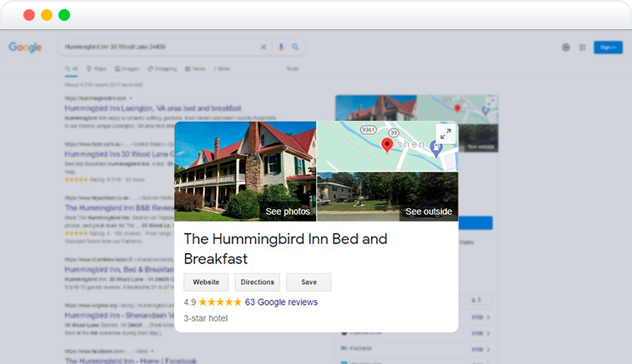
Task: Select the red location pin on map
Action: pos(387,146)
